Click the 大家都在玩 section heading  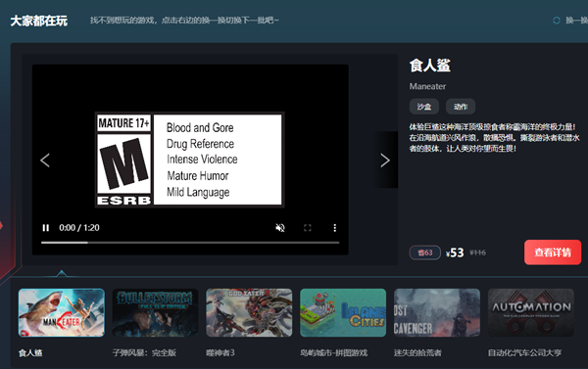tap(39, 21)
